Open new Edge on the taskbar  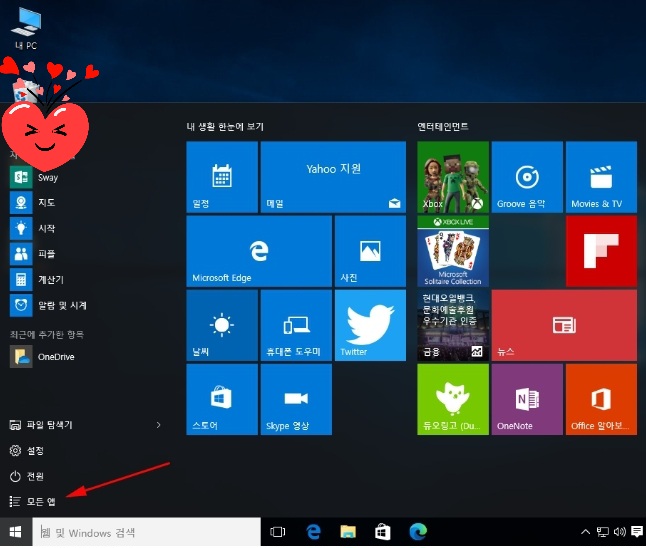pos(418,532)
